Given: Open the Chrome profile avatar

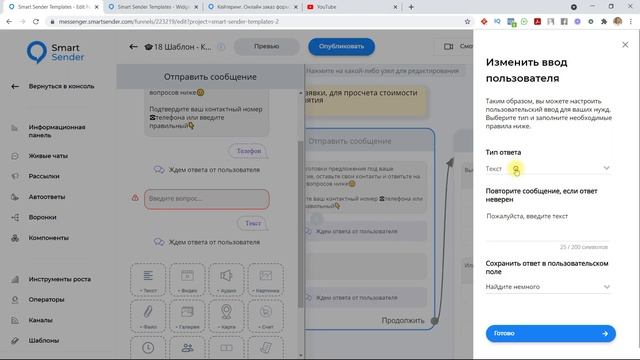Looking at the screenshot, I should [618, 22].
